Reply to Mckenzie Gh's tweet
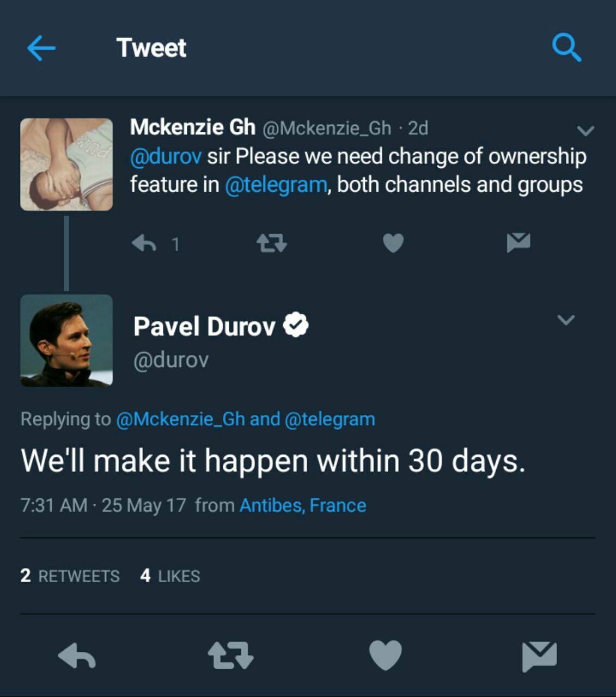The image size is (616, 697). (x=144, y=243)
